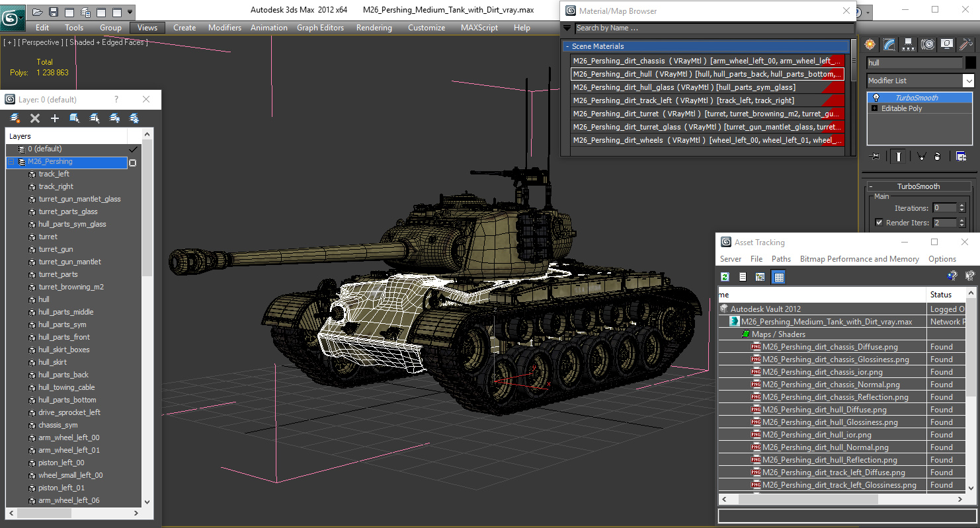Collapse the Scene Materials group

[567, 46]
